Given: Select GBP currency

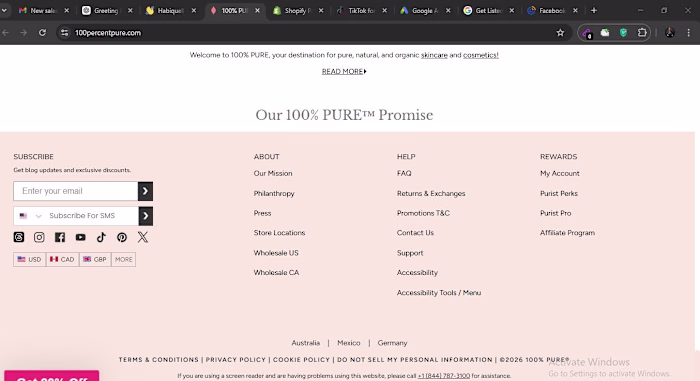Looking at the screenshot, I should click(x=95, y=260).
